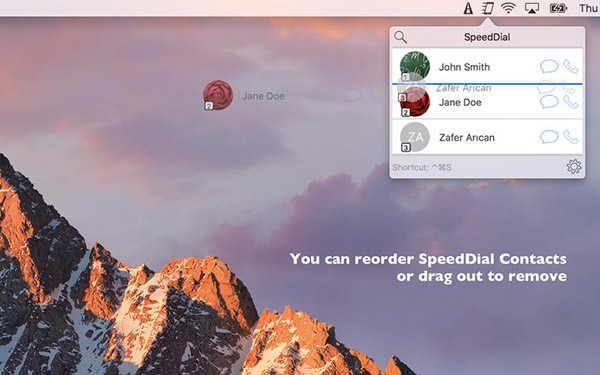
Task: Select Zafer Arıcan's ZA initials avatar
Action: (415, 137)
